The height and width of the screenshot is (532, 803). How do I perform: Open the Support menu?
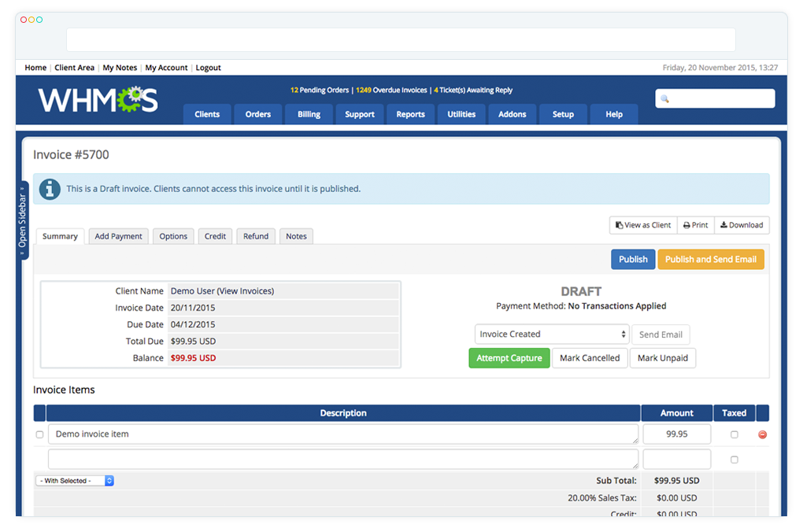360,114
